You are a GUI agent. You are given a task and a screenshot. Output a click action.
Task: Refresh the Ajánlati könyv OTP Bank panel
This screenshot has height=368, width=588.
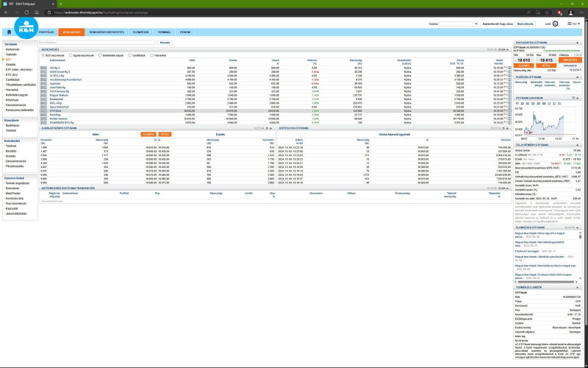[x=267, y=128]
